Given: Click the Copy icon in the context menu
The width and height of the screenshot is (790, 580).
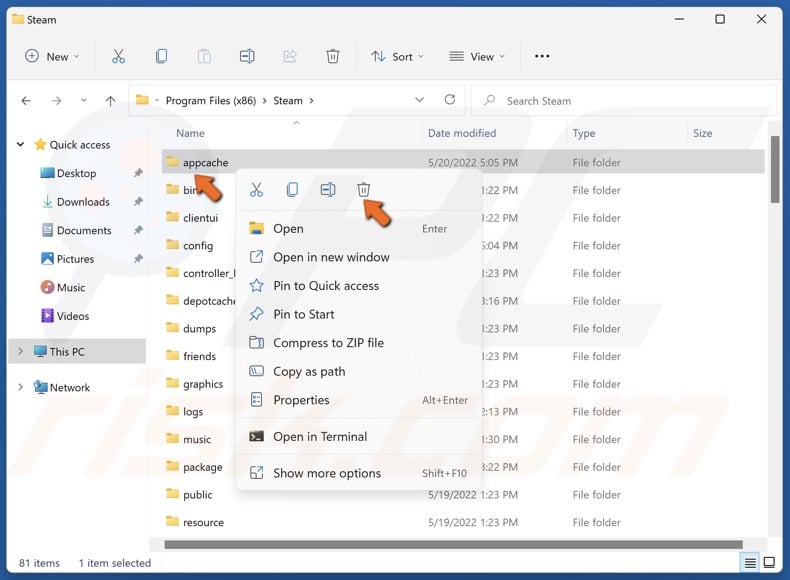Looking at the screenshot, I should tap(292, 190).
